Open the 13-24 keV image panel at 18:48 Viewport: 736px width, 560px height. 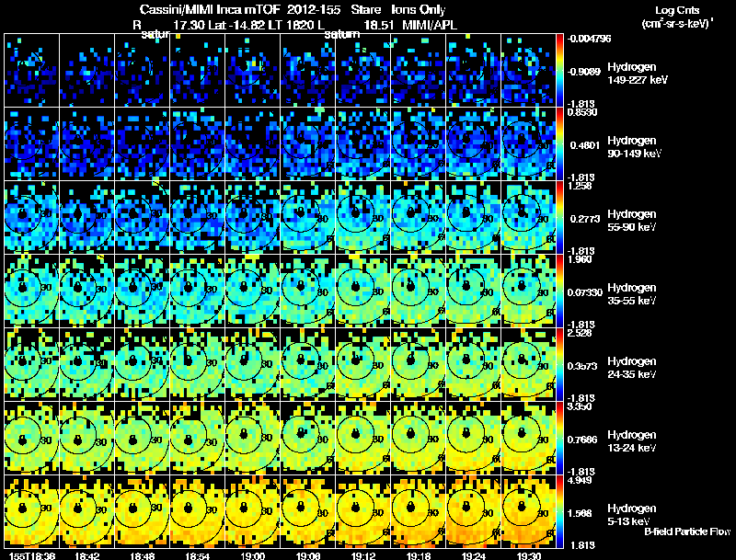[143, 438]
